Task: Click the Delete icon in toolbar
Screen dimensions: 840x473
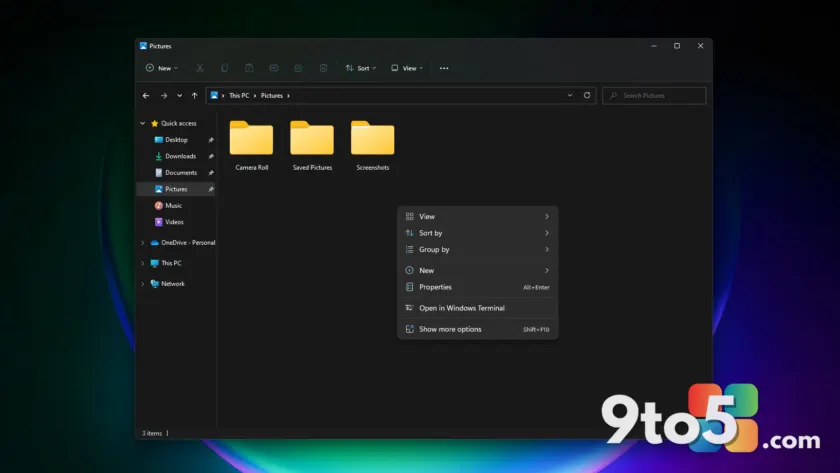Action: 323,68
